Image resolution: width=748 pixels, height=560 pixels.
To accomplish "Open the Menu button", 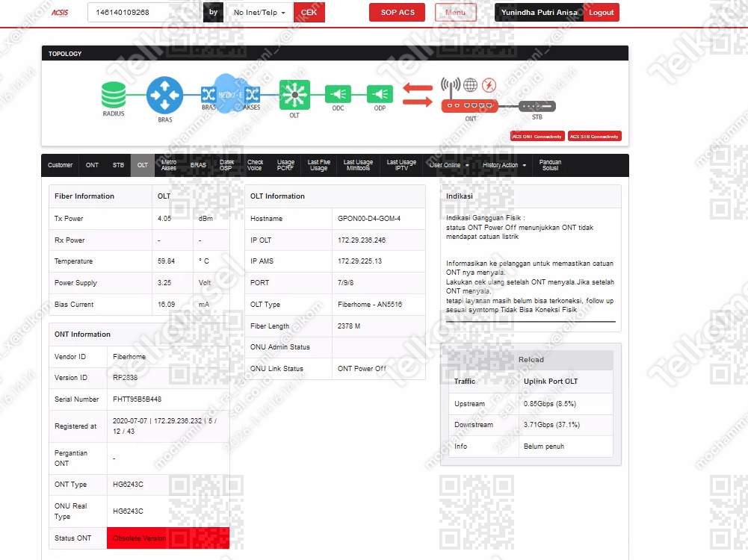I will [455, 13].
